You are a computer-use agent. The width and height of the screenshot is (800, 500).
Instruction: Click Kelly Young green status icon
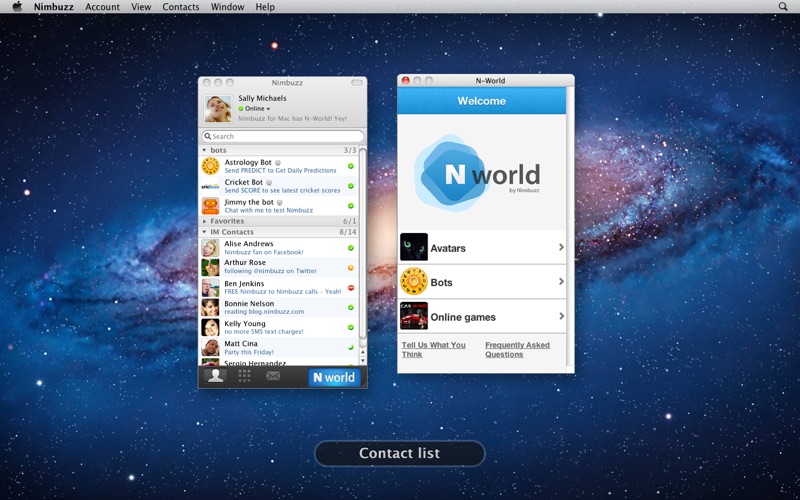[x=351, y=328]
